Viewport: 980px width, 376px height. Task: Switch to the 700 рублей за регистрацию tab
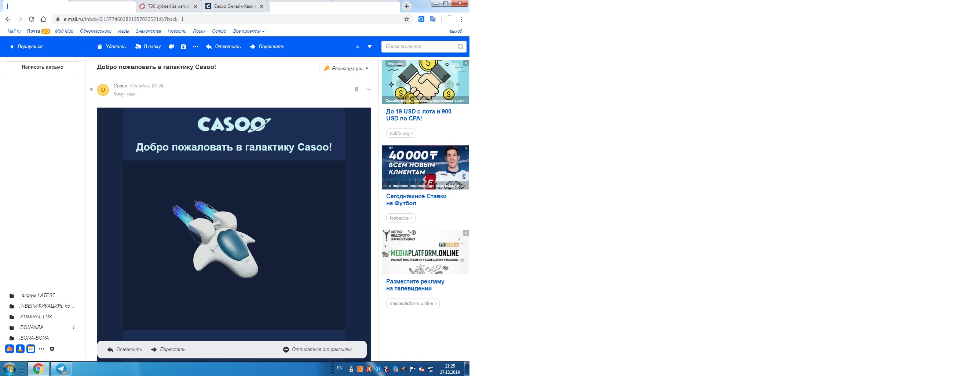(x=169, y=7)
